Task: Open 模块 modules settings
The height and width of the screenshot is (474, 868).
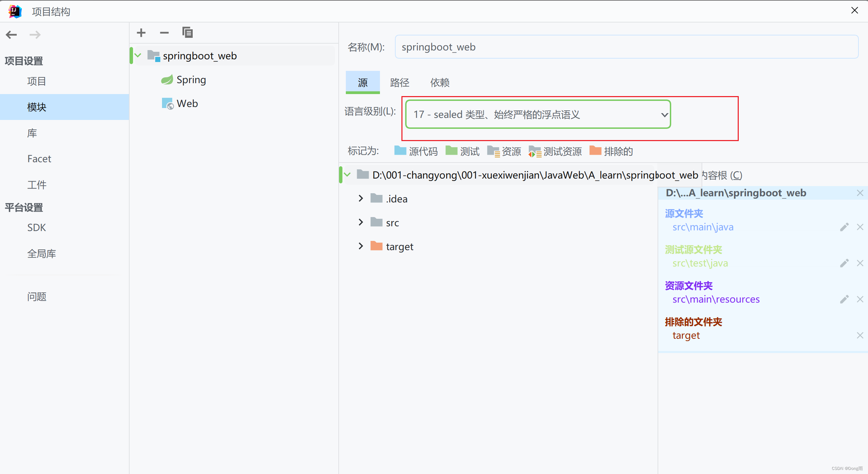Action: tap(64, 107)
